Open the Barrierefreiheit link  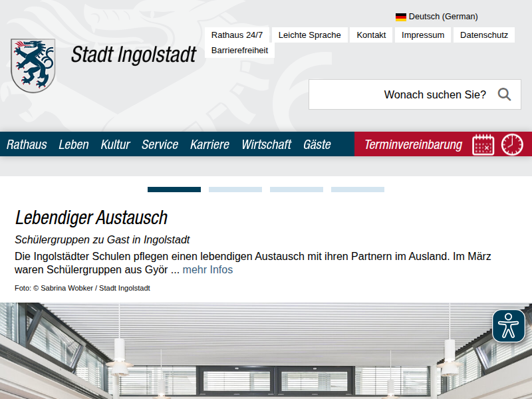point(239,51)
